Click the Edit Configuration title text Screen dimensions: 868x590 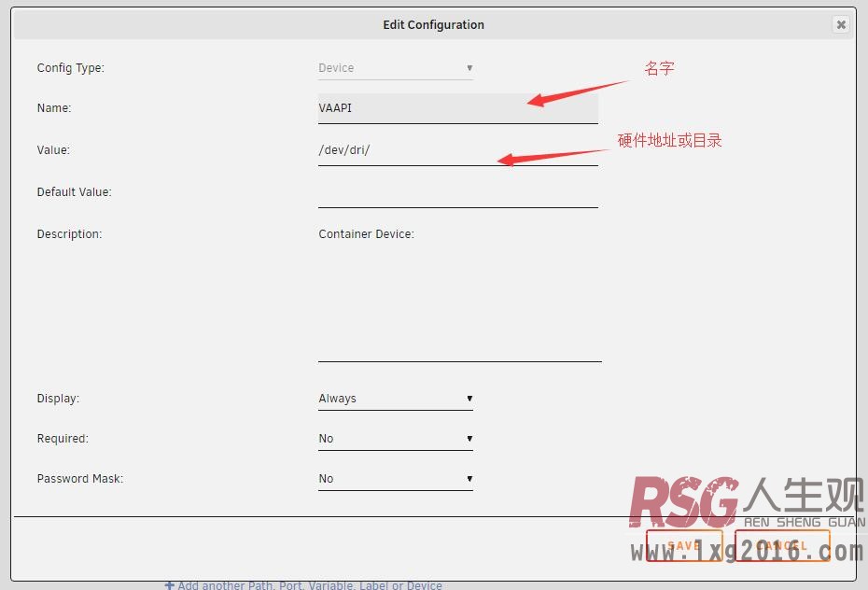click(x=433, y=25)
